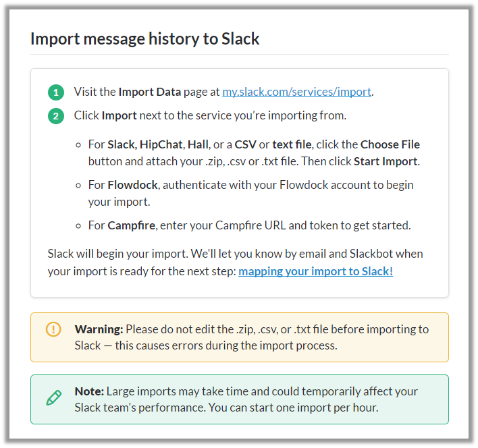Click the green step 1 circle icon
This screenshot has width=478, height=448.
(x=56, y=92)
